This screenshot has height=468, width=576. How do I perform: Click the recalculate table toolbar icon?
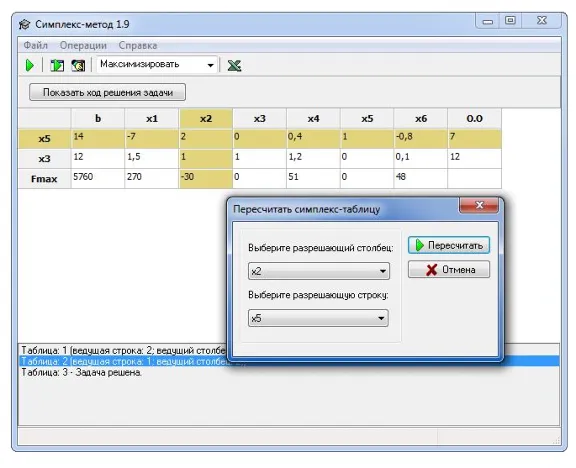pyautogui.click(x=57, y=65)
